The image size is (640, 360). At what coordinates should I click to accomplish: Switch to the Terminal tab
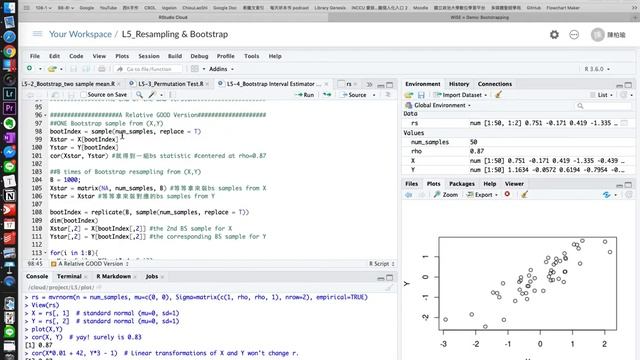(69, 276)
